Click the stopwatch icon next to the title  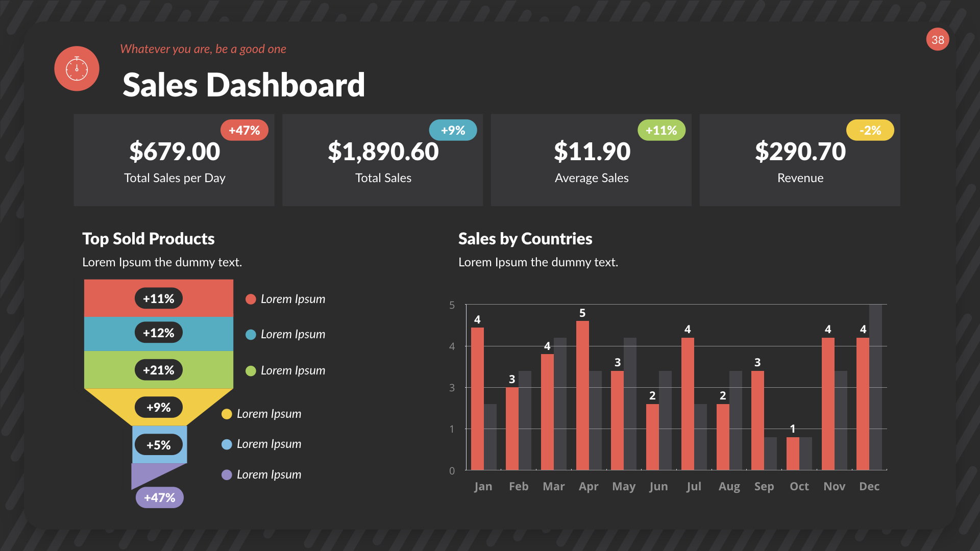coord(77,68)
